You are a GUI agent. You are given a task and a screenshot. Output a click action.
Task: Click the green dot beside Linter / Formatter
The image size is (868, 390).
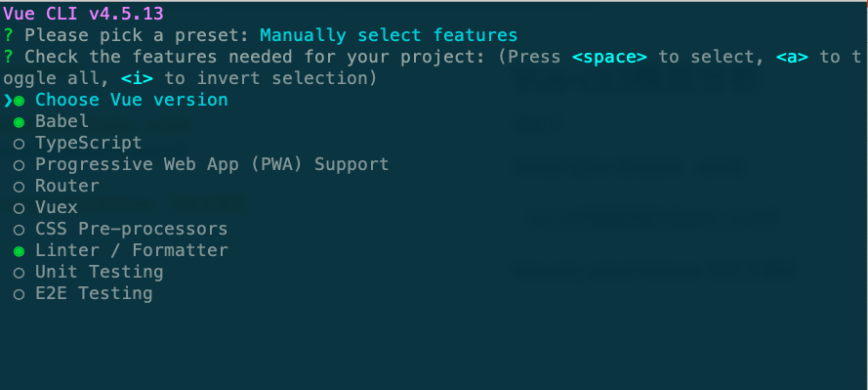(x=19, y=251)
